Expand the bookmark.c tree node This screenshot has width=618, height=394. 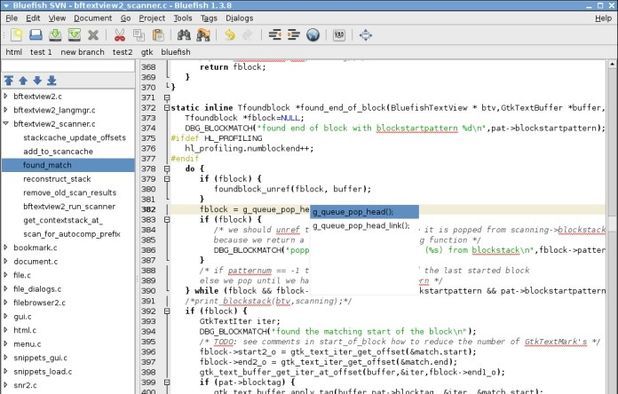6,247
